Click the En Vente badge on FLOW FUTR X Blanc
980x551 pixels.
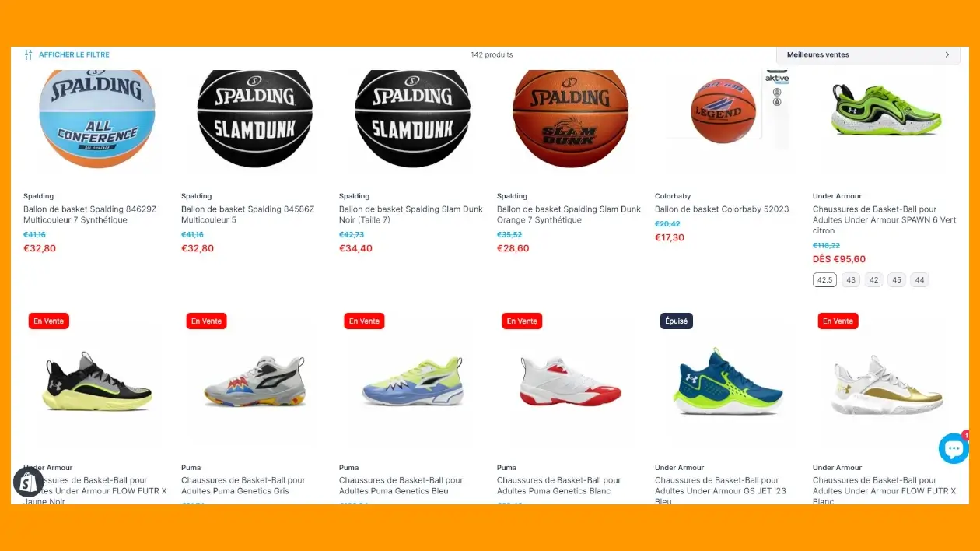pyautogui.click(x=838, y=321)
